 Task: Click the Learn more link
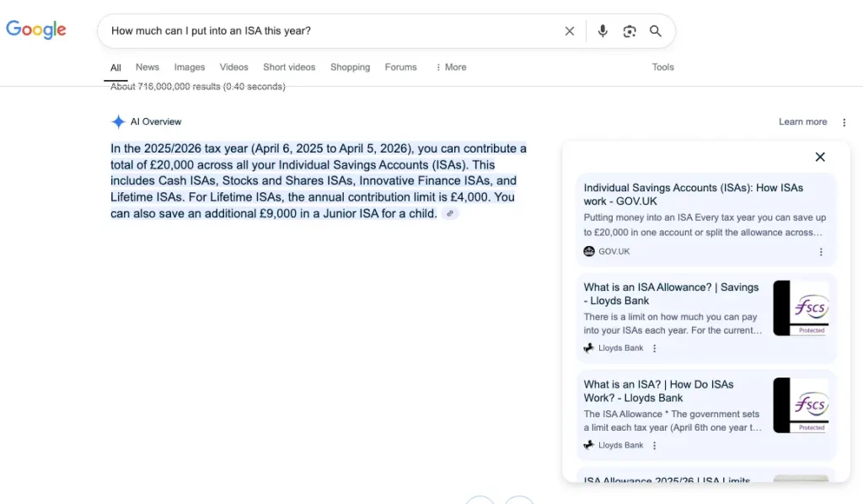(802, 121)
